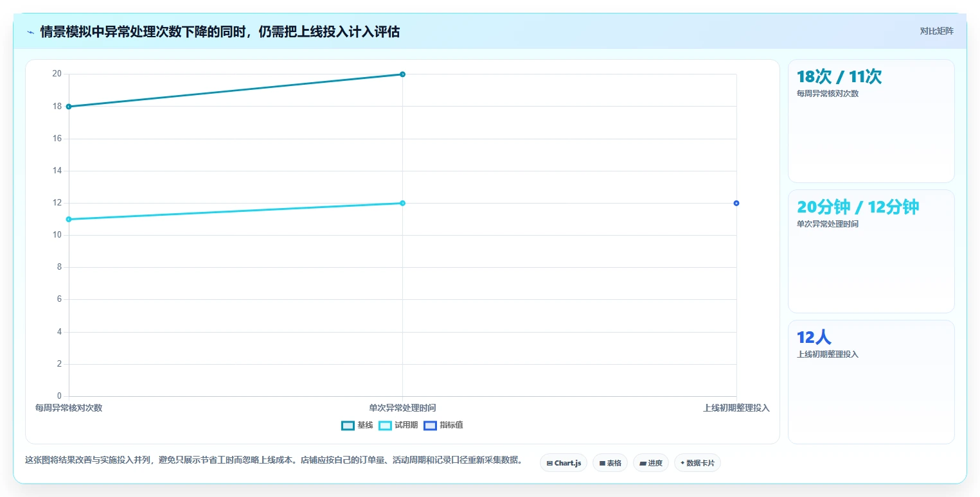
Task: Click the 对比矩阵 label in the header
Action: point(936,31)
